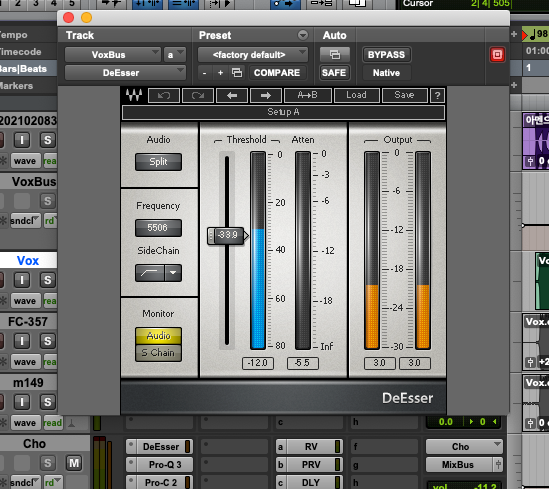Go to previous preset arrow
549x489 pixels.
pos(232,95)
